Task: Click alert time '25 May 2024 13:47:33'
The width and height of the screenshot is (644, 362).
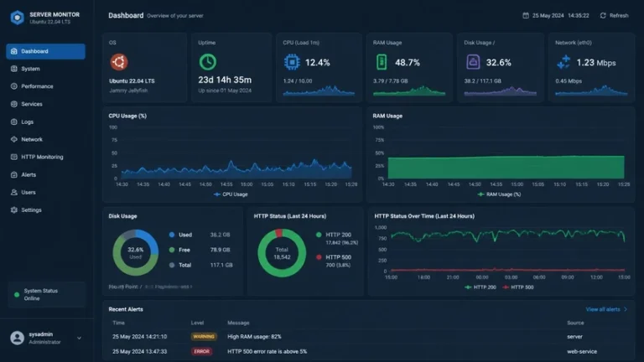Action: click(x=140, y=352)
